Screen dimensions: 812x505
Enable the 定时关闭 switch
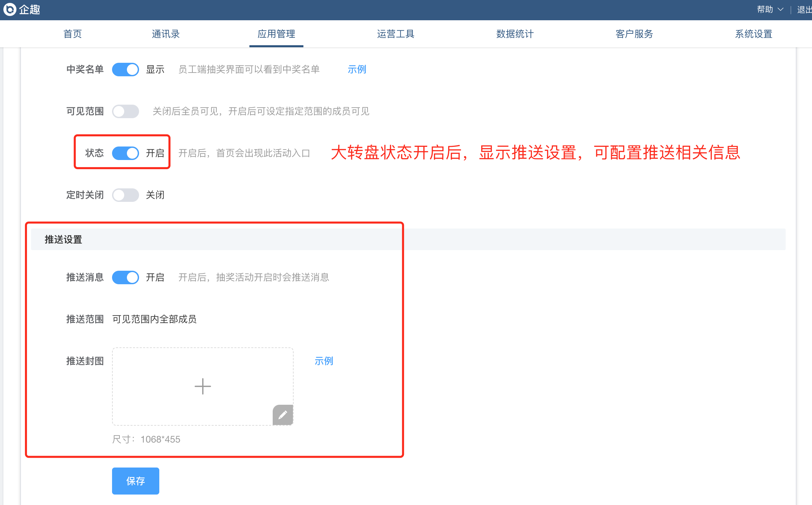click(125, 195)
